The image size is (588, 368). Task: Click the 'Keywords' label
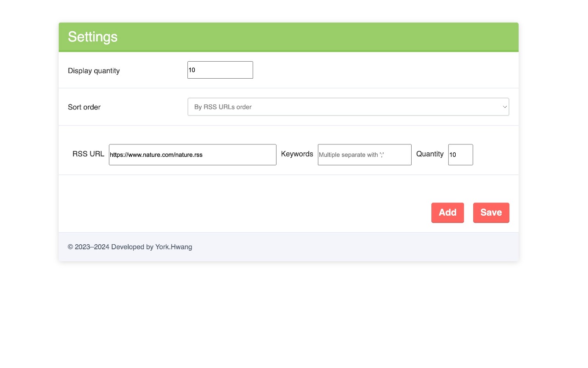(x=297, y=154)
